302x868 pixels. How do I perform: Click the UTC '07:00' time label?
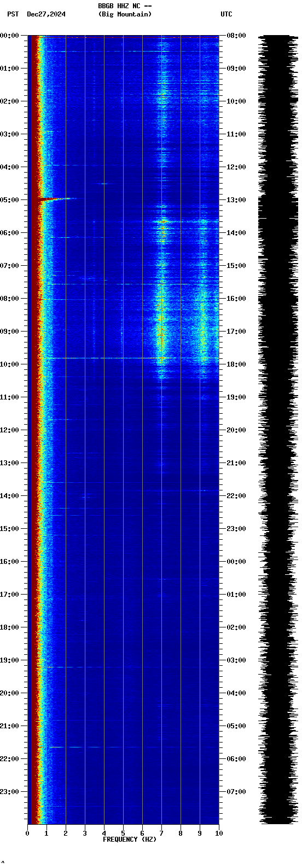(x=236, y=792)
